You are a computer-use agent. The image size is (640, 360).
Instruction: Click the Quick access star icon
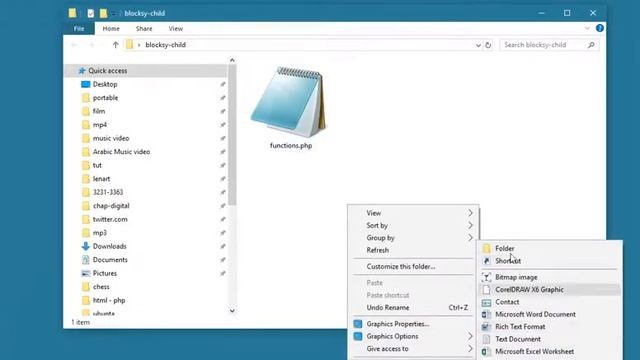click(82, 71)
